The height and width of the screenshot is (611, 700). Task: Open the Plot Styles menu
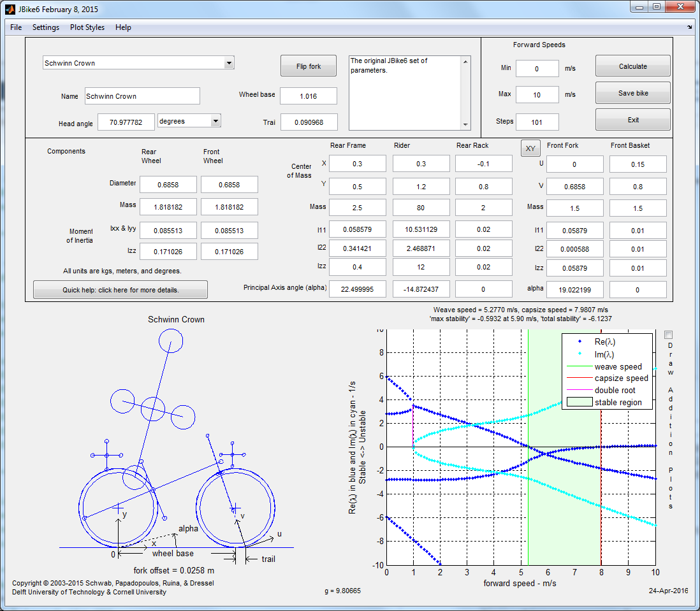coord(87,27)
